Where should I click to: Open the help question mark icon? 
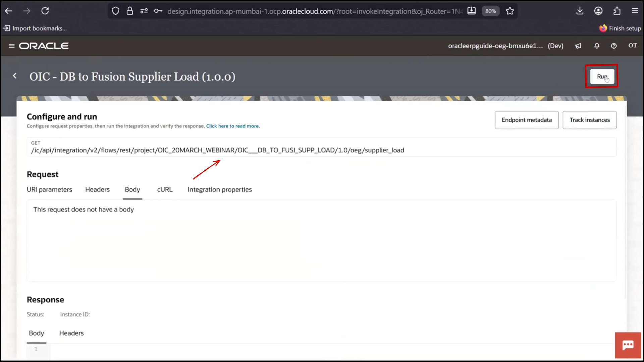(x=614, y=46)
